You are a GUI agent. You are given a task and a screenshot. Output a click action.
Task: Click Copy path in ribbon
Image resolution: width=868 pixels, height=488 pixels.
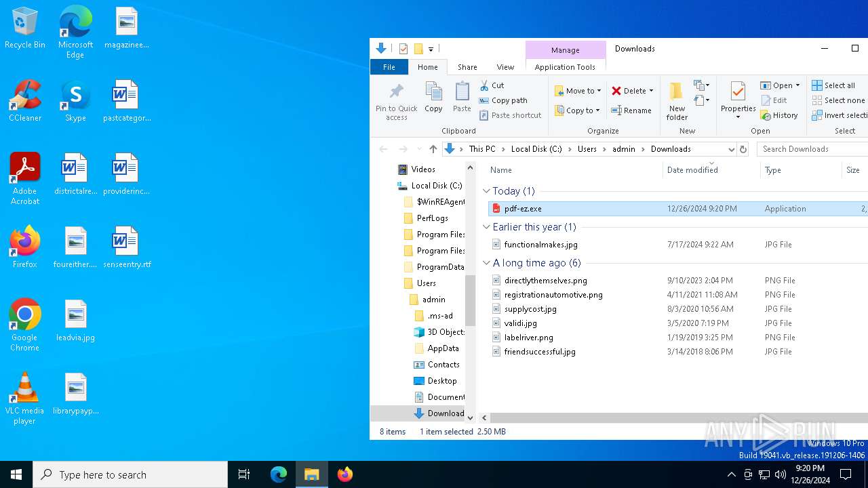click(x=502, y=100)
